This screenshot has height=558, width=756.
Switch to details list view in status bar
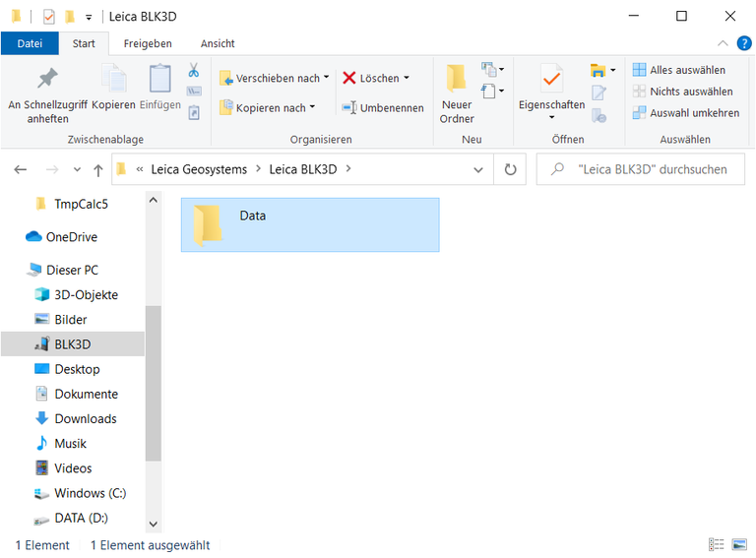coord(717,545)
